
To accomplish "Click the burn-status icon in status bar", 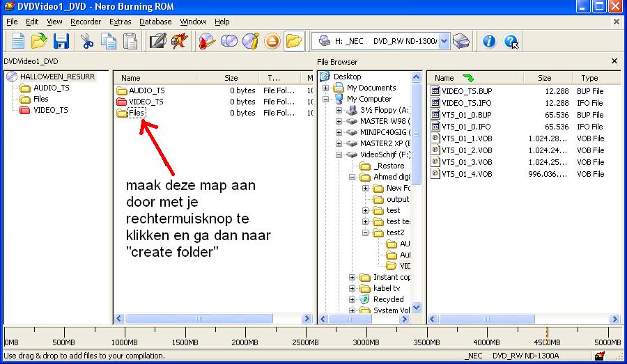I will pos(599,355).
